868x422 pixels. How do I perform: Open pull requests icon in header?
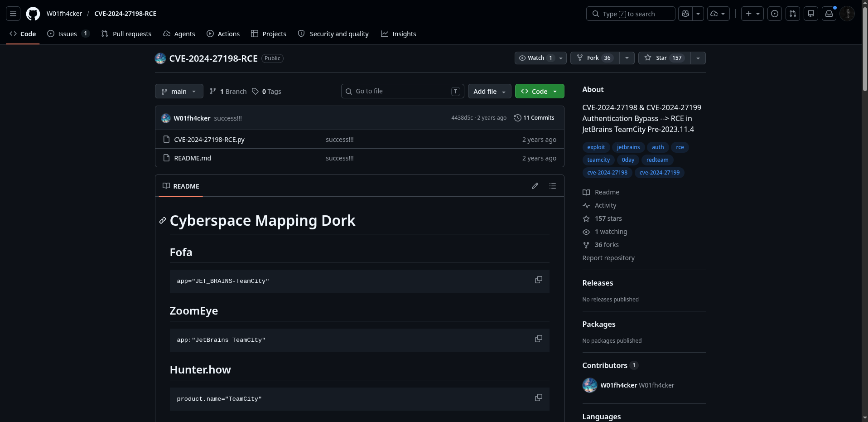point(793,14)
